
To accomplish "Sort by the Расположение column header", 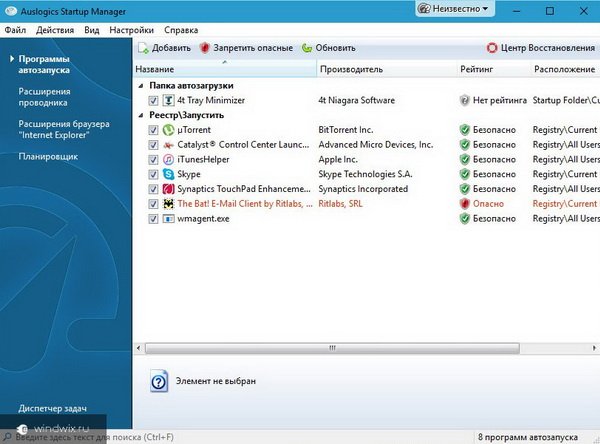I will (x=566, y=69).
